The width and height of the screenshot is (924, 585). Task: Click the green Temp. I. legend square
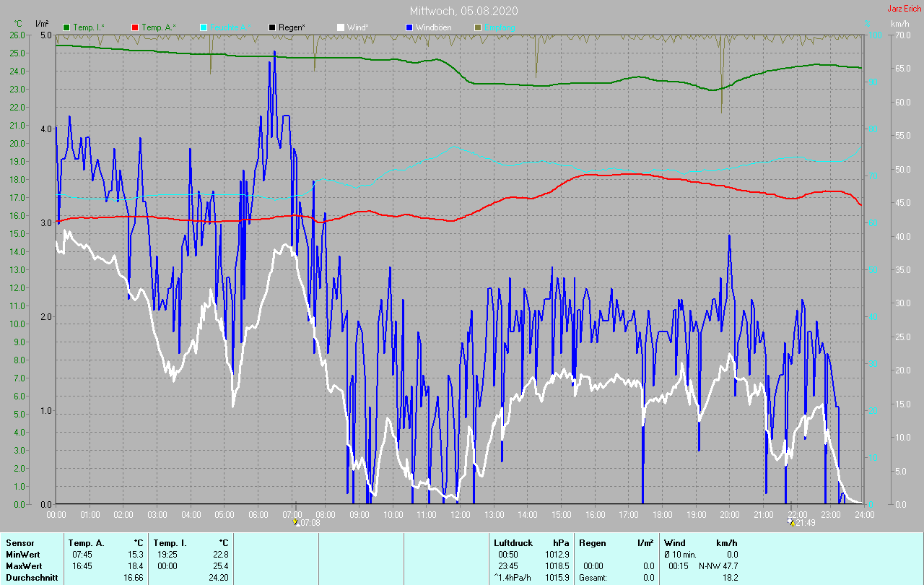tap(66, 27)
